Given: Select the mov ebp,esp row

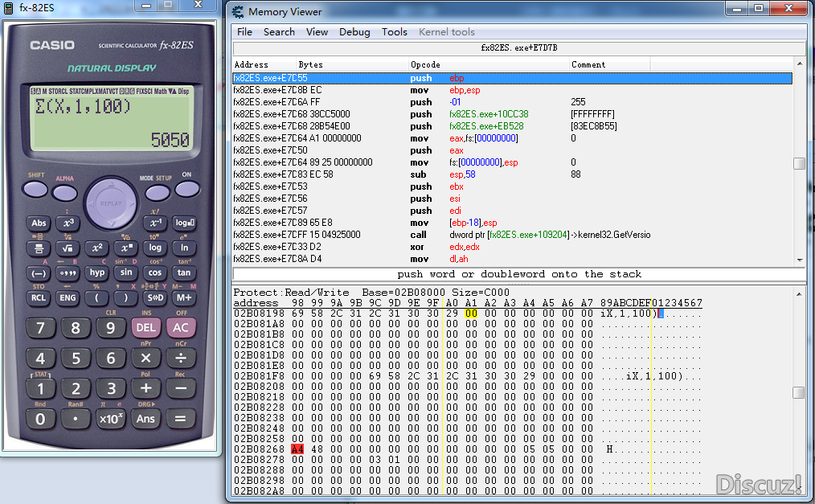Looking at the screenshot, I should 512,90.
